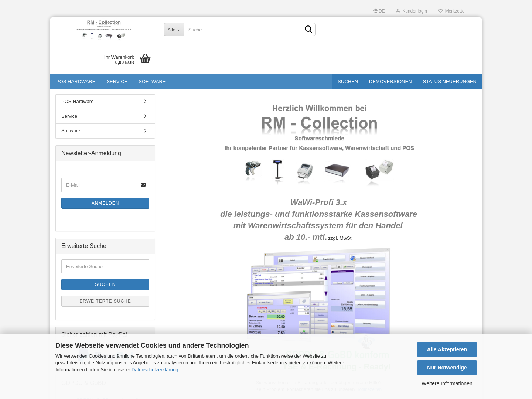Click the WaWi-Profi 3.x heading
Screen dimensions: 532x399
pos(318,202)
